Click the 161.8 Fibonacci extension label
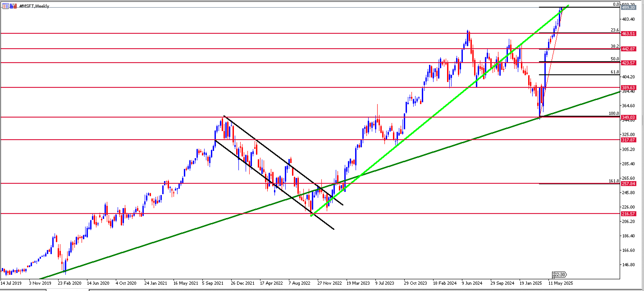The height and width of the screenshot is (291, 644). click(614, 181)
